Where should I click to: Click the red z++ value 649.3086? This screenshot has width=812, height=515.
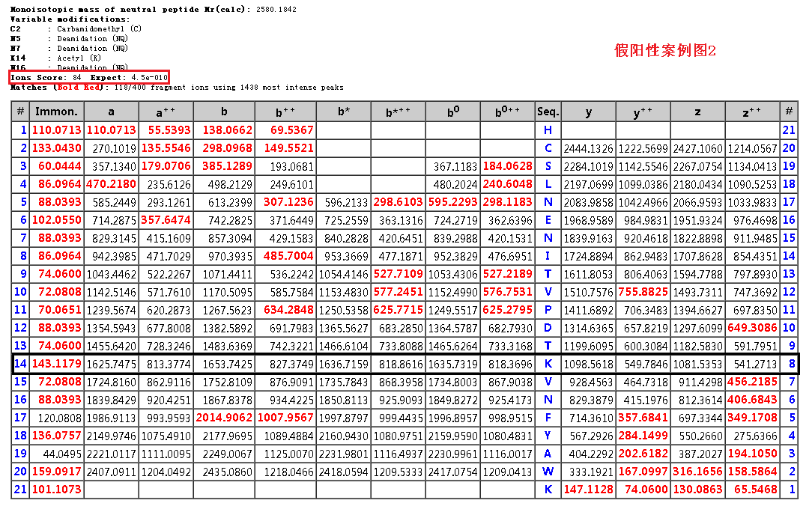click(751, 328)
